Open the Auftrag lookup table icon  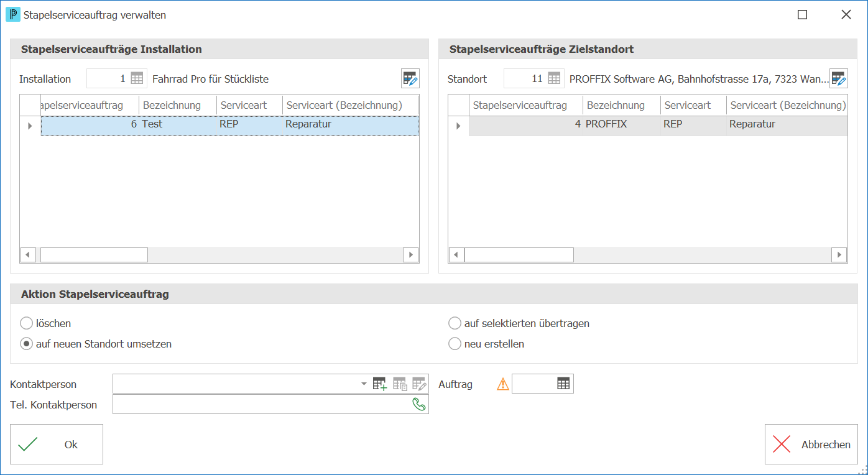click(x=563, y=384)
